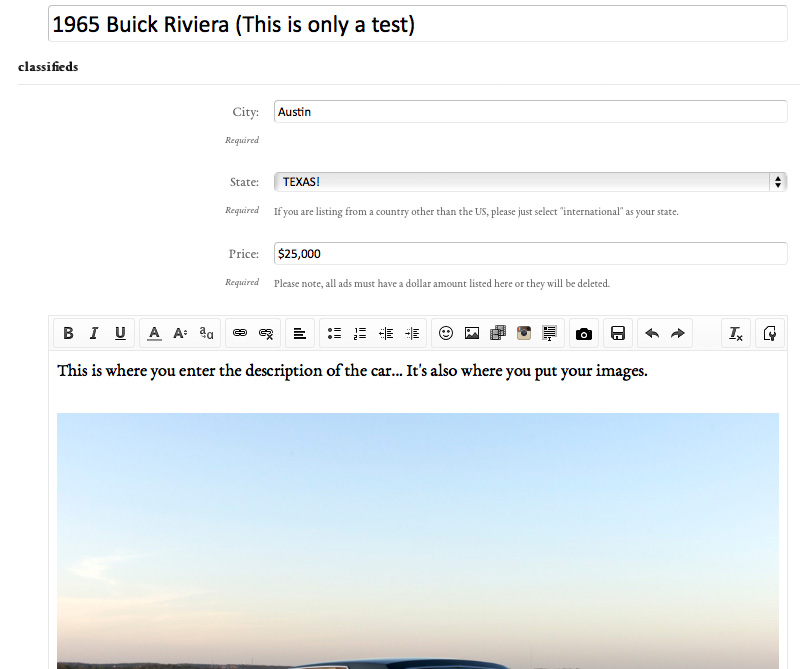800x669 pixels.
Task: Click the Price field showing $25,000
Action: [531, 254]
